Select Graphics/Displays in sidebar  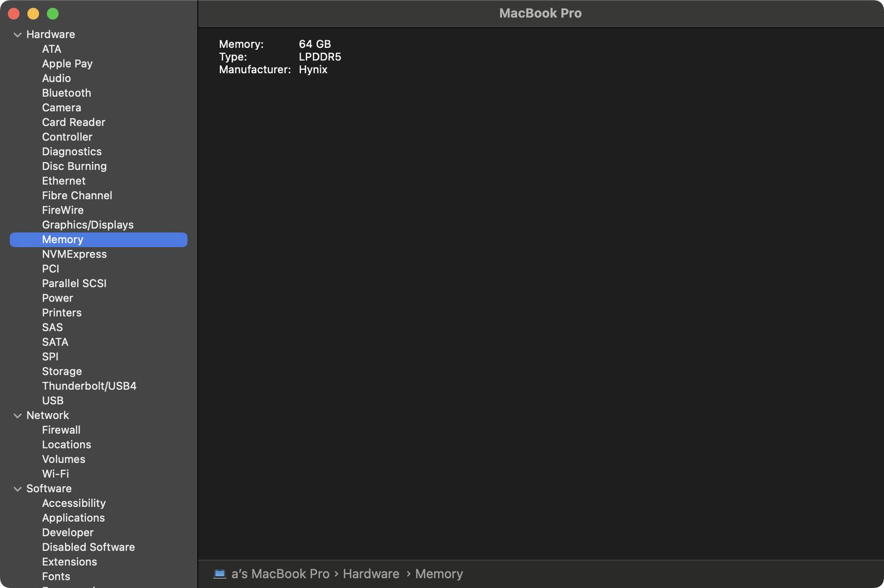point(88,225)
